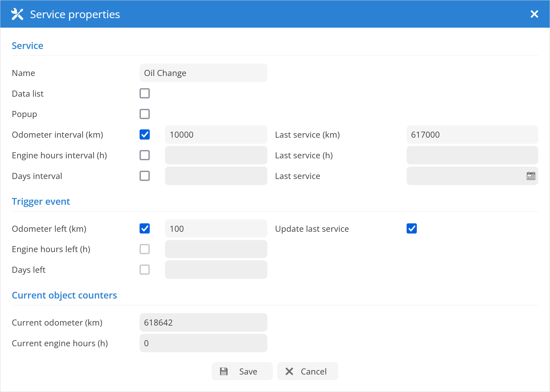This screenshot has width=550, height=392.
Task: Focus the Odometer interval value field 10000
Action: coord(216,134)
